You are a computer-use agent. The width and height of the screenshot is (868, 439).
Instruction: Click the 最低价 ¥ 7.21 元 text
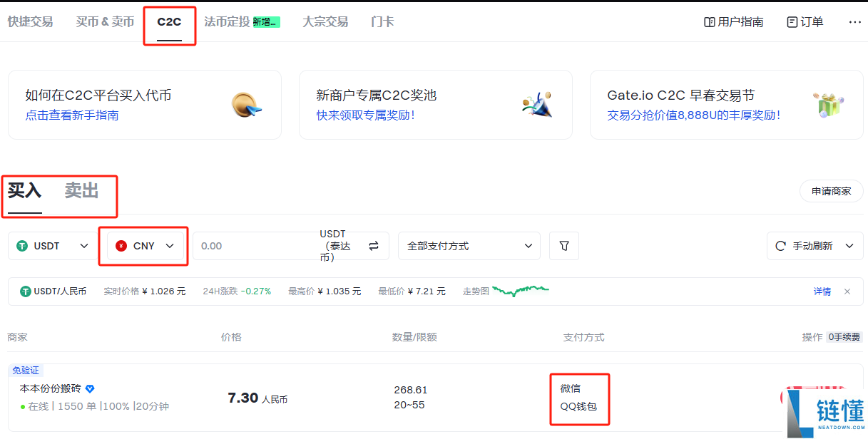pos(412,291)
